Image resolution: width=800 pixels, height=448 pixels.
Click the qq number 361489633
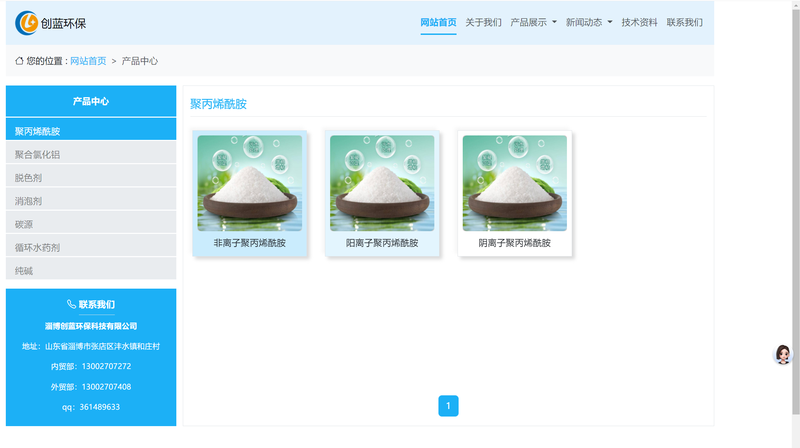99,407
